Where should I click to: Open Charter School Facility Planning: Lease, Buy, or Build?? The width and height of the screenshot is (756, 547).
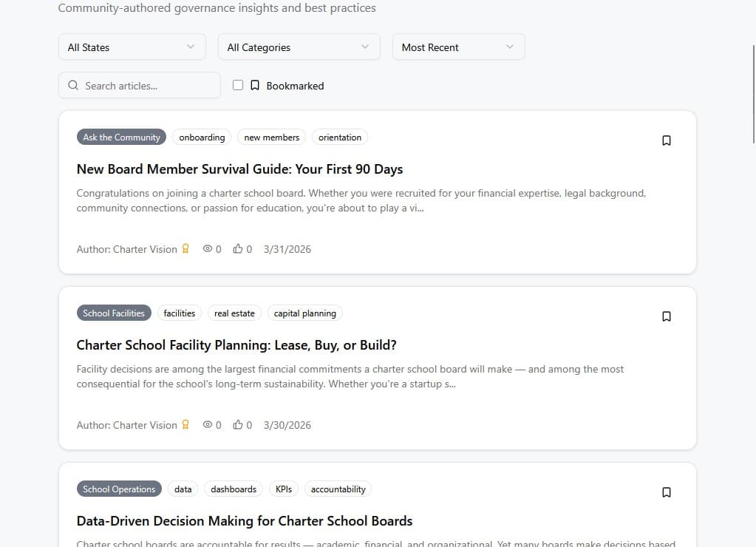coord(236,345)
